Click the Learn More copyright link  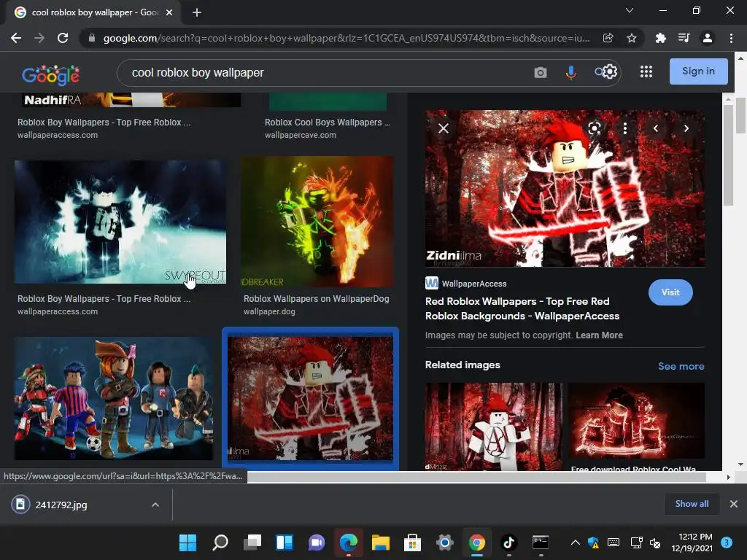click(599, 335)
